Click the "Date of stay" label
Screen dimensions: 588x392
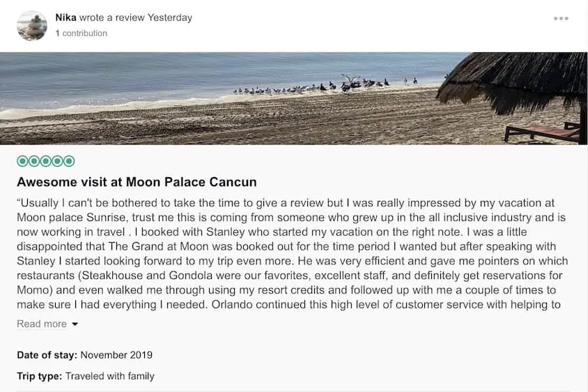click(x=47, y=355)
